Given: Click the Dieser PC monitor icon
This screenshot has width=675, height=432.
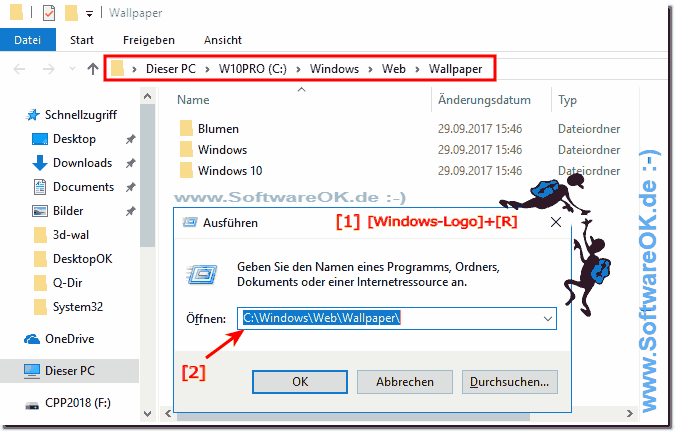Looking at the screenshot, I should 32,371.
